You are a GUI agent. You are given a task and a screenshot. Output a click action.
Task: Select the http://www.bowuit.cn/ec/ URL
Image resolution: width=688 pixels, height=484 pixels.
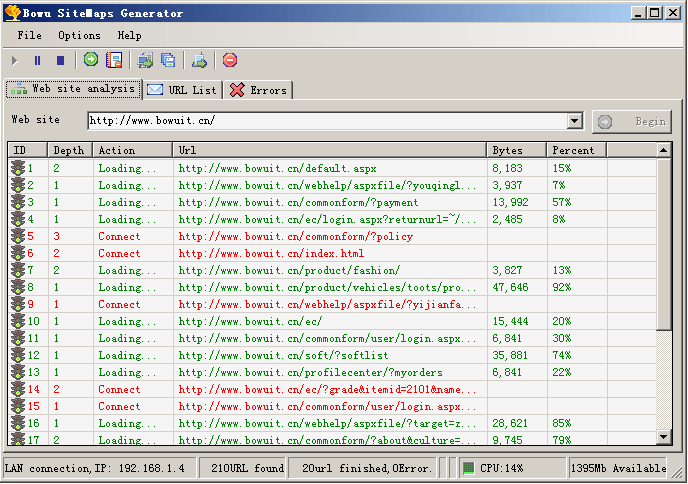coord(250,321)
